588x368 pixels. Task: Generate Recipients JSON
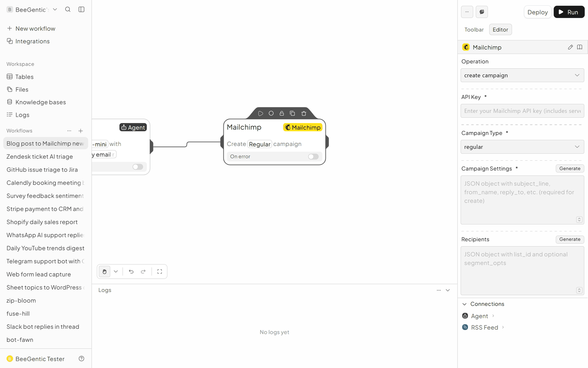pos(570,239)
